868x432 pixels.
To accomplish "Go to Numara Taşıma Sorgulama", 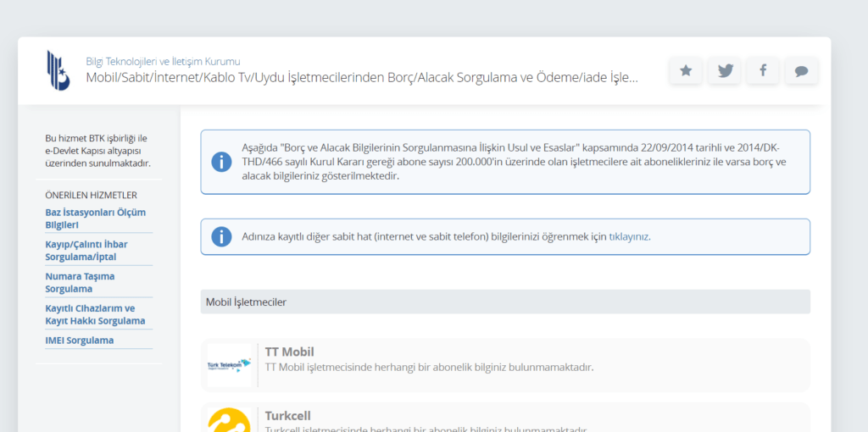I will coord(80,283).
